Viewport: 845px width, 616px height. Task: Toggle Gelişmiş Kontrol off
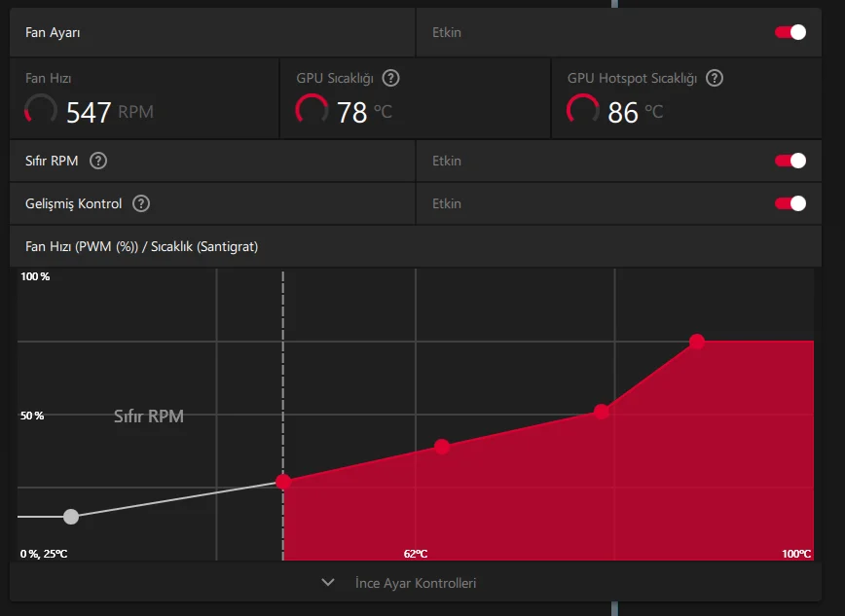(x=790, y=203)
